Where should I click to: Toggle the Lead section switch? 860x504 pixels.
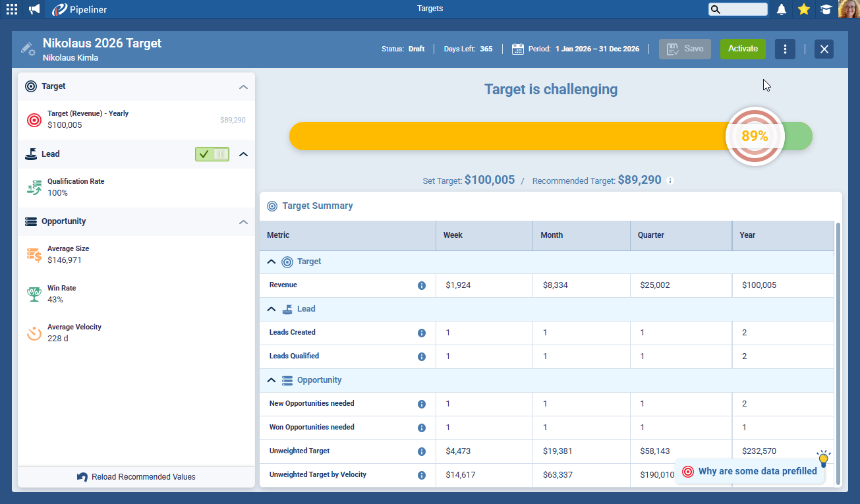[212, 154]
